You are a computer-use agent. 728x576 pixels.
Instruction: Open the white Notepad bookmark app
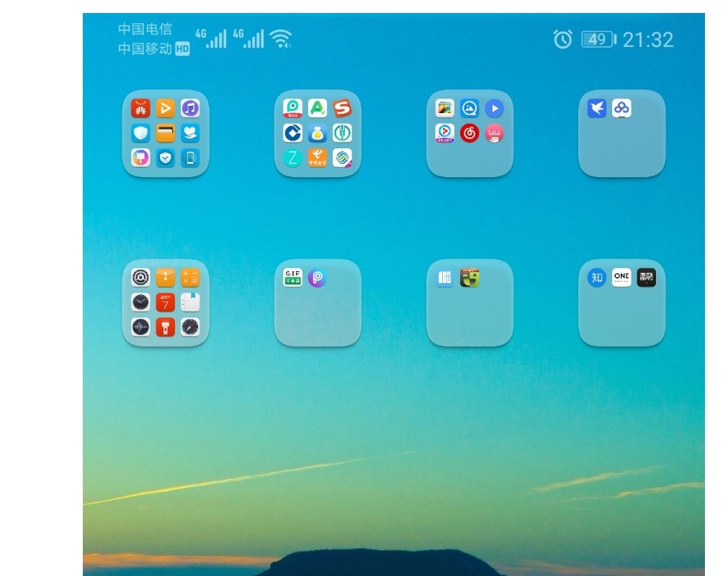190,302
